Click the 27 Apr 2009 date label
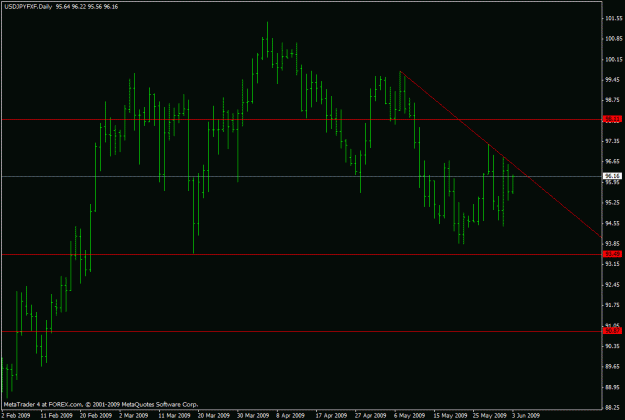 click(x=370, y=415)
